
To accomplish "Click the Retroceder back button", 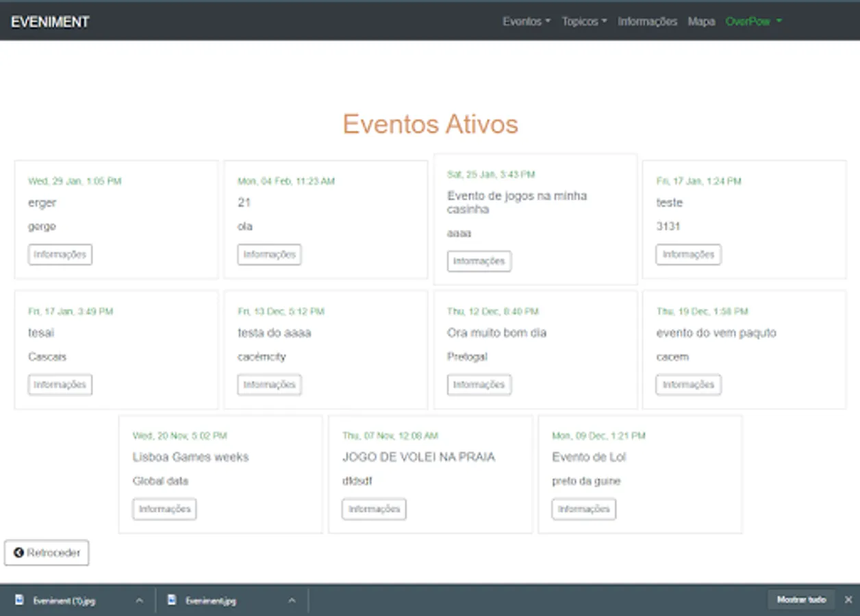I will point(47,553).
